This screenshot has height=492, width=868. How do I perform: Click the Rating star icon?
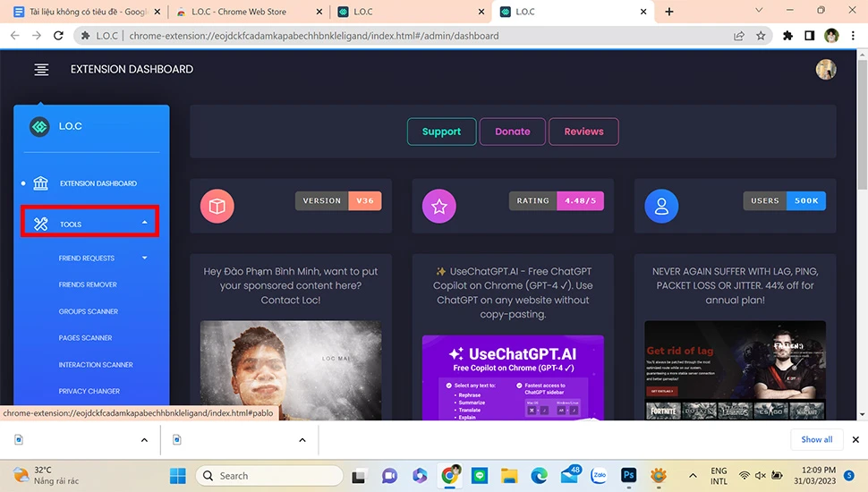point(439,206)
